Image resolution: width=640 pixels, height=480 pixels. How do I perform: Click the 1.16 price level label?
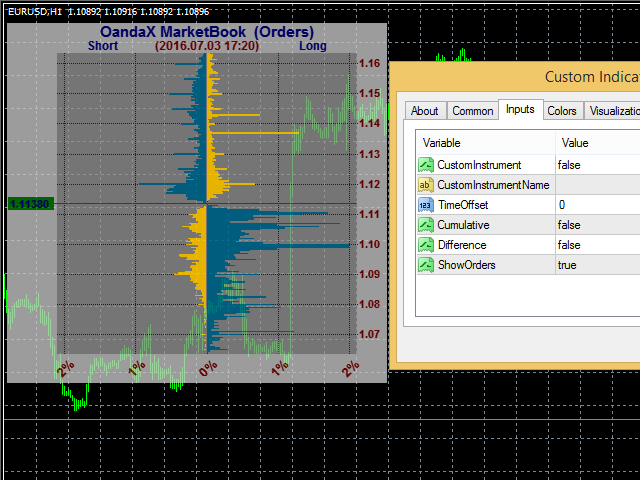(x=369, y=63)
